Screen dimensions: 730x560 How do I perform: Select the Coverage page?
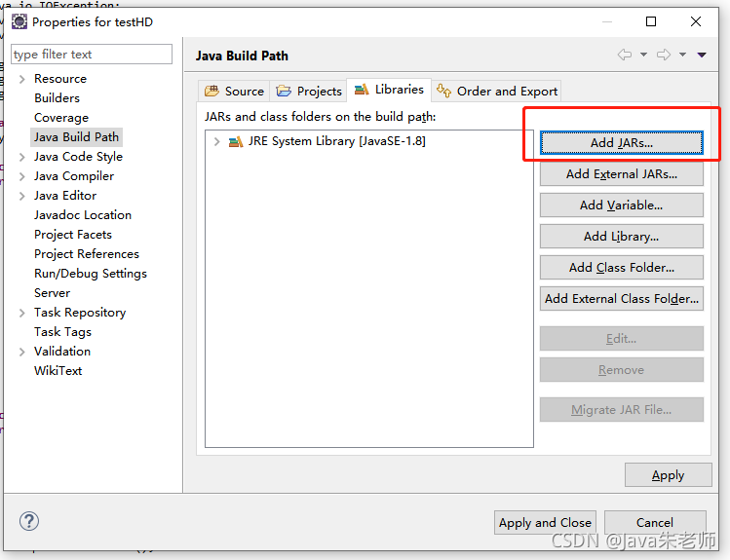pos(61,118)
